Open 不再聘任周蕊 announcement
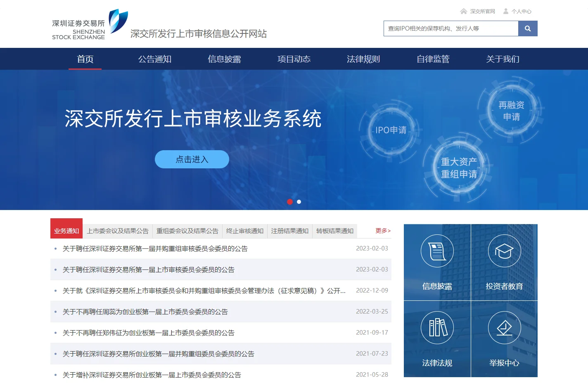This screenshot has width=588, height=385. (145, 312)
